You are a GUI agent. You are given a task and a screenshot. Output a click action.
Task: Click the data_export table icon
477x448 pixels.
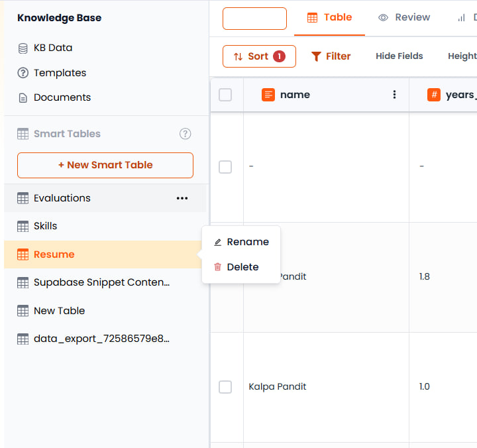click(x=23, y=339)
